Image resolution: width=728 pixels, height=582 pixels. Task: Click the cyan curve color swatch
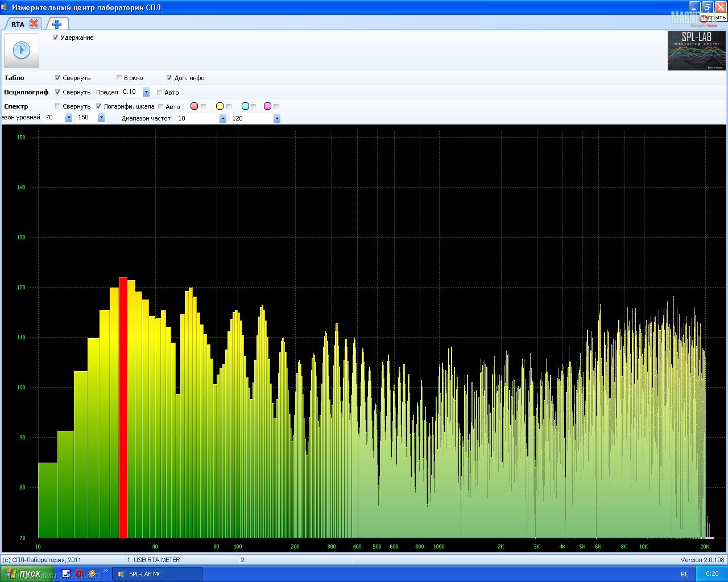tap(245, 106)
